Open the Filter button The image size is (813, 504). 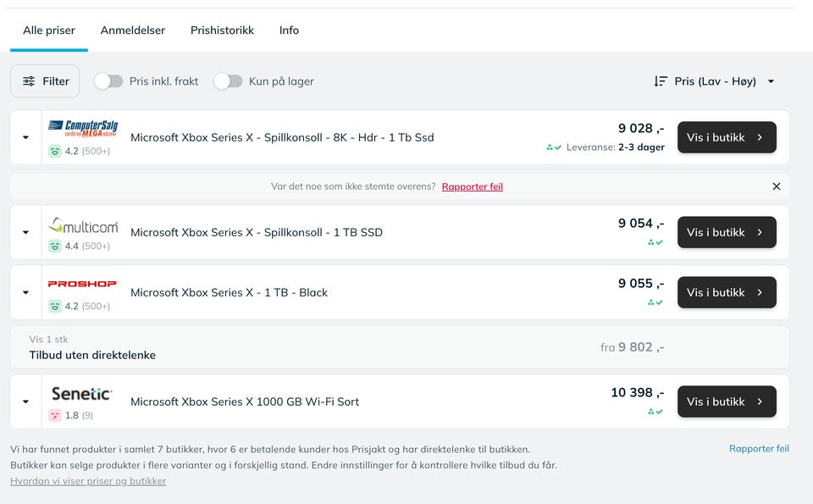[x=45, y=81]
